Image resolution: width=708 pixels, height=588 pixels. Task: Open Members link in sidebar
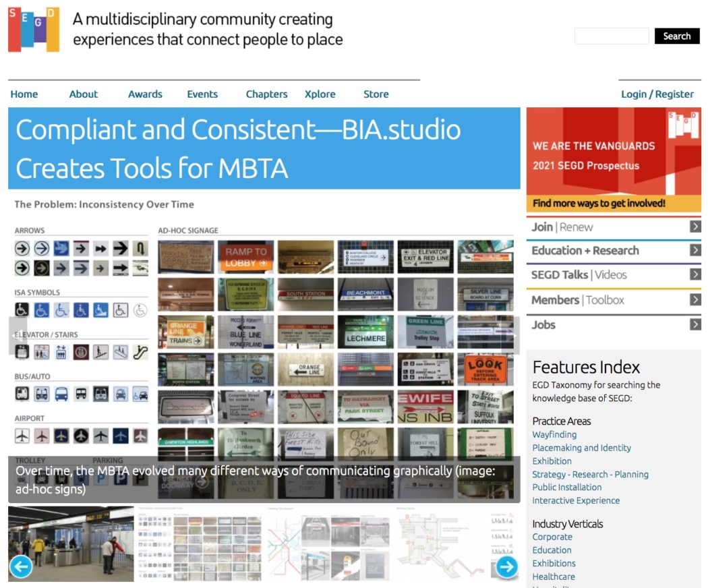point(555,300)
